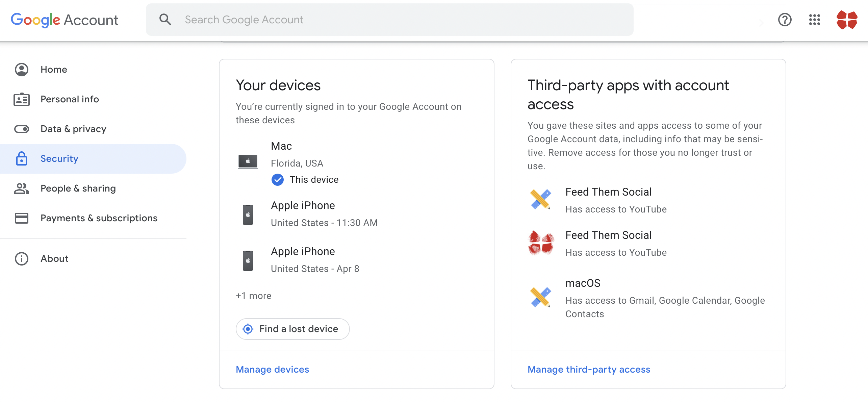Open Apple iPhone United States 11:30 AM

pos(356,214)
